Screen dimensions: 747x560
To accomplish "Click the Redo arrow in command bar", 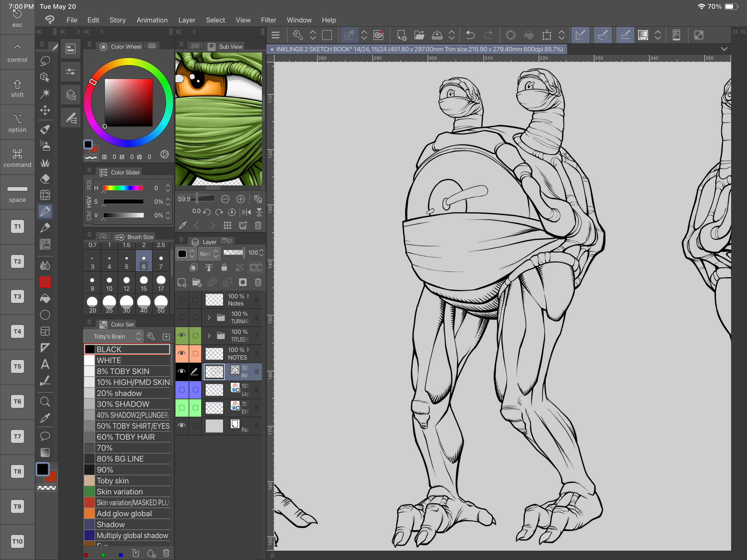I will coord(488,35).
